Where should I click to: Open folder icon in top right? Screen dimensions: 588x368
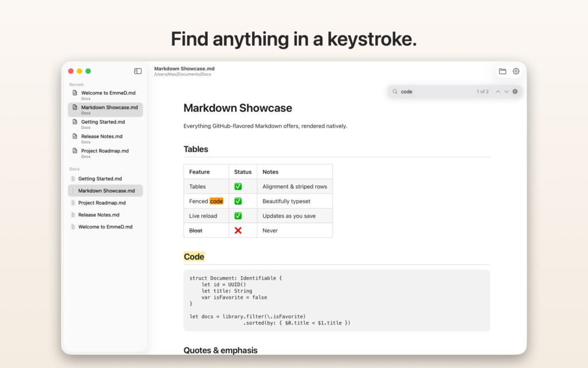coord(502,71)
